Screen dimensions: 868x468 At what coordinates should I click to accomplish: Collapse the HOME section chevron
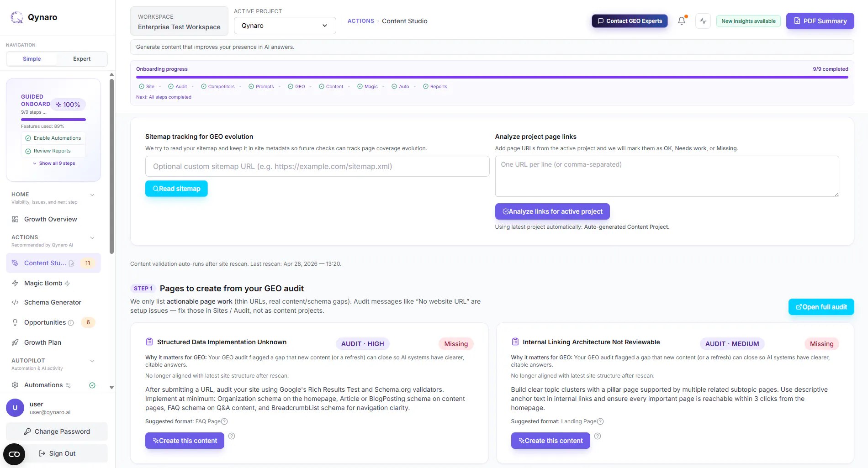[92, 195]
